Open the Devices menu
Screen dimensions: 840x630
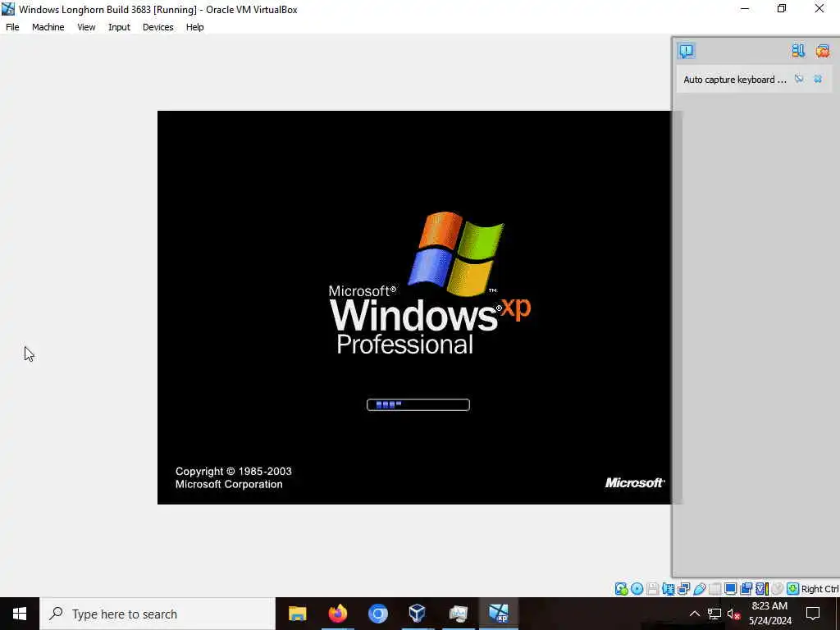[158, 27]
